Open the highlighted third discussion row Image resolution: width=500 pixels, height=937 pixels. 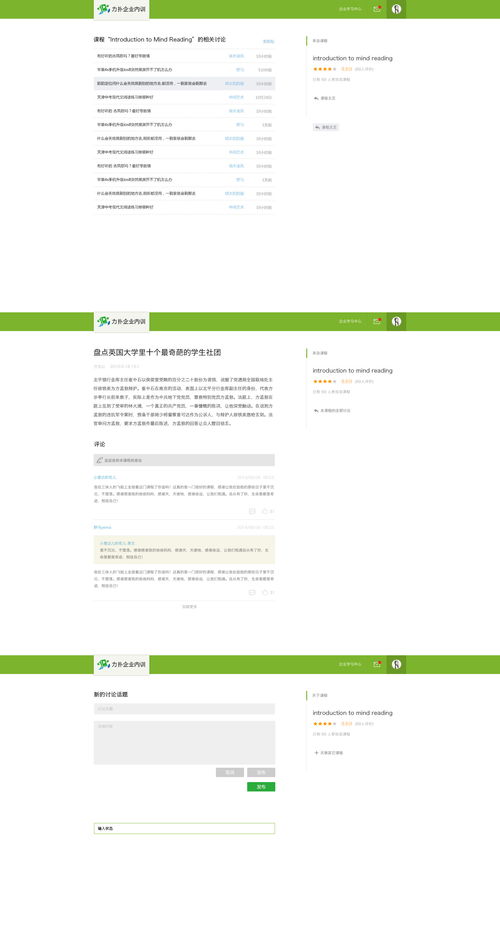(184, 84)
